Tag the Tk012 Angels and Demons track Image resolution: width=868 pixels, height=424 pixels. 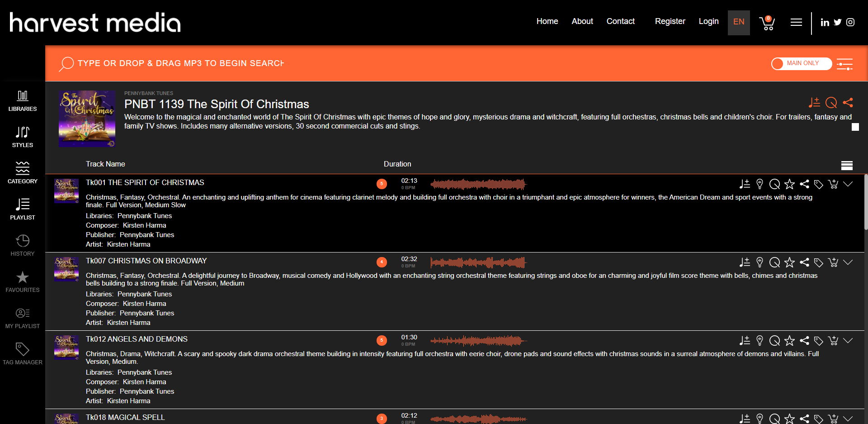pyautogui.click(x=819, y=341)
